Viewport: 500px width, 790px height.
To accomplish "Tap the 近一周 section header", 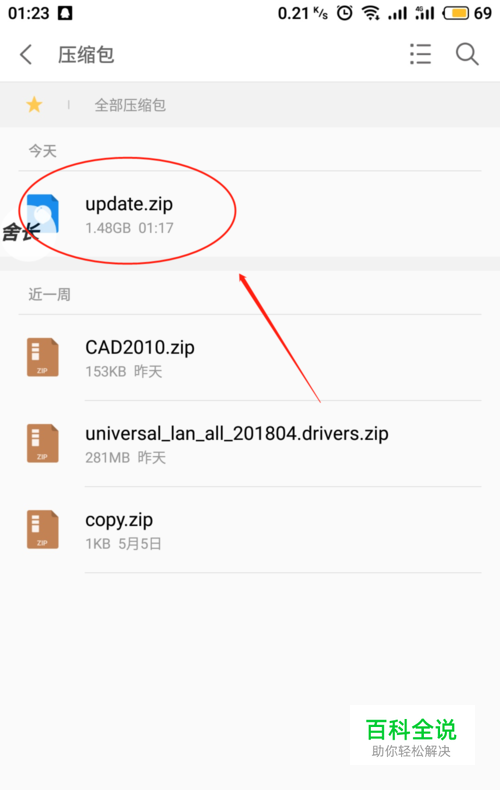I will pos(49,294).
